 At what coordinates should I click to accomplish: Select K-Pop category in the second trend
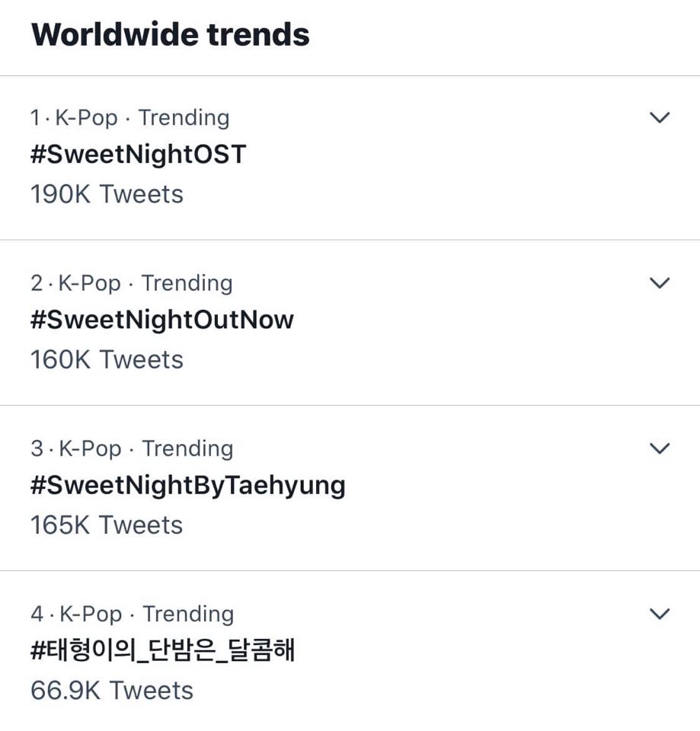point(89,283)
